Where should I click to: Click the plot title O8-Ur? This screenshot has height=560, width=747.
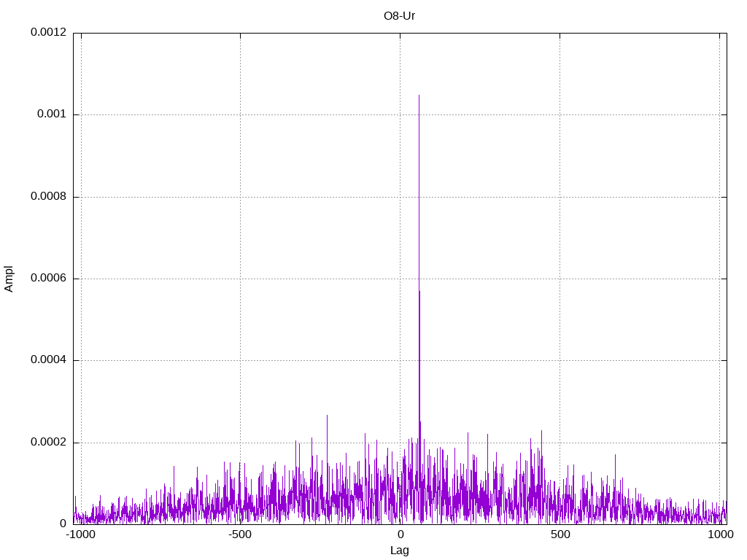pos(399,16)
